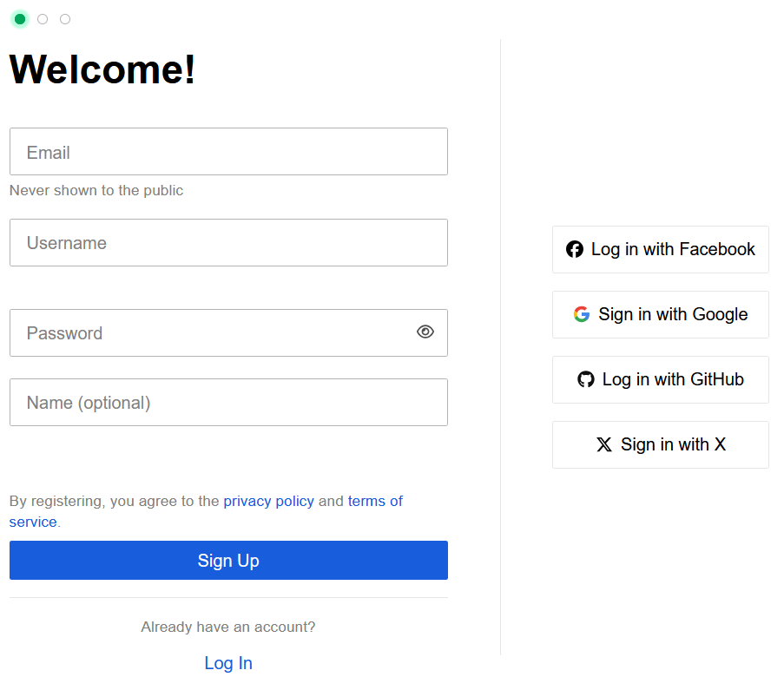The width and height of the screenshot is (784, 690).
Task: Click the Google G logo icon
Action: (582, 314)
